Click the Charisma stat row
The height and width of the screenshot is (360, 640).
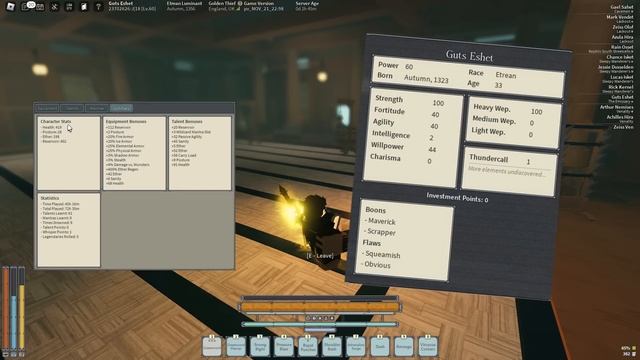(x=401, y=159)
